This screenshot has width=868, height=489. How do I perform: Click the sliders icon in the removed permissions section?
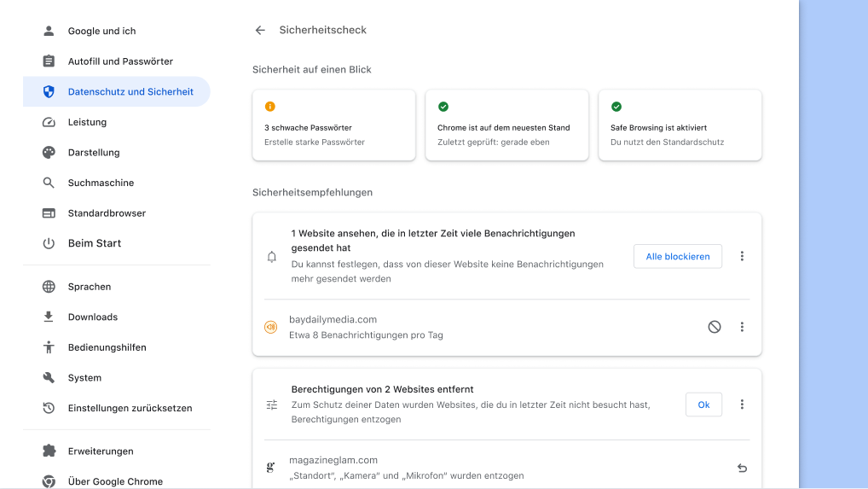coord(272,405)
